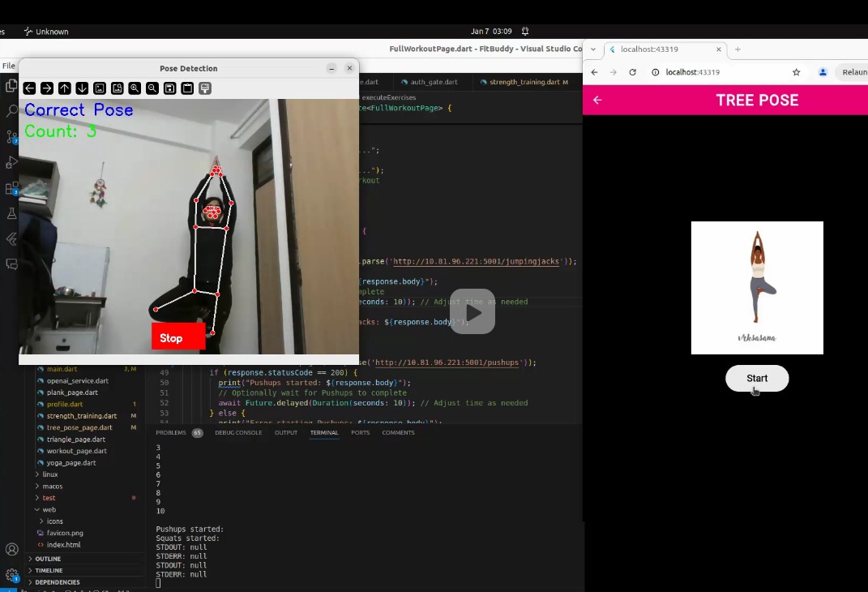This screenshot has height=592, width=868.
Task: Switch to the PORTS tab
Action: tap(360, 432)
